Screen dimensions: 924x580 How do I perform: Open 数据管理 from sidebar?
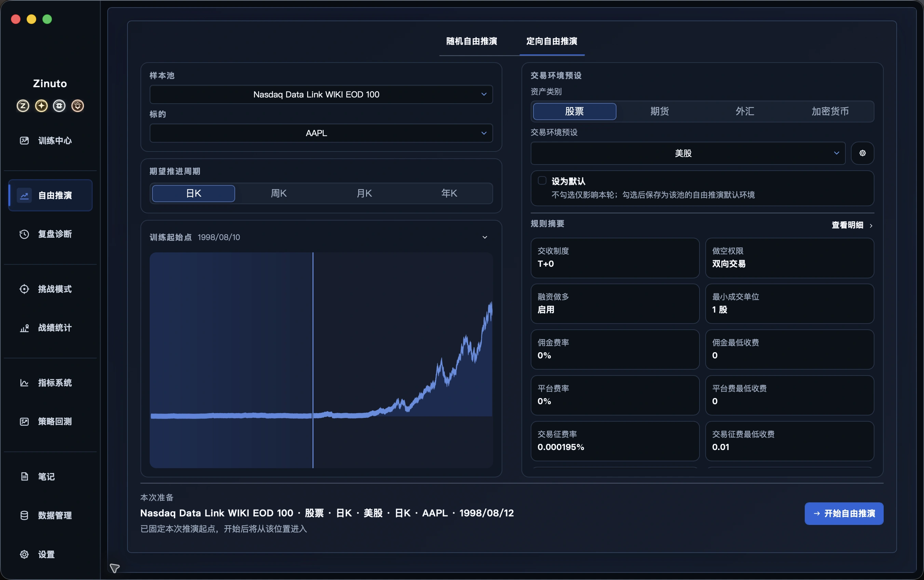(50, 515)
